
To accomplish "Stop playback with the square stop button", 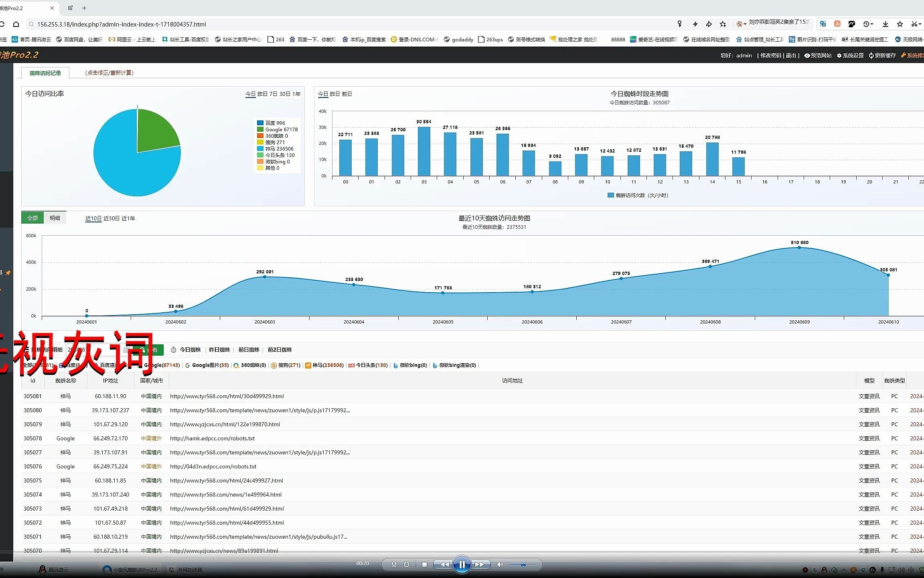I will pyautogui.click(x=424, y=564).
